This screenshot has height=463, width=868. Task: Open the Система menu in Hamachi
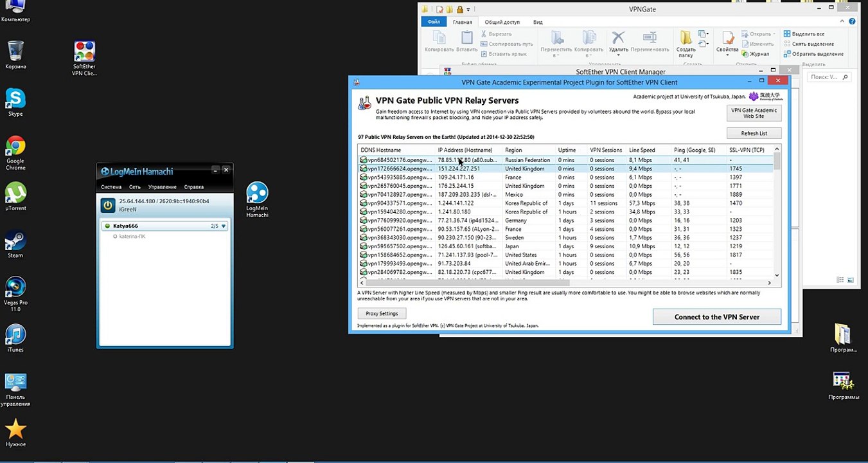(111, 187)
